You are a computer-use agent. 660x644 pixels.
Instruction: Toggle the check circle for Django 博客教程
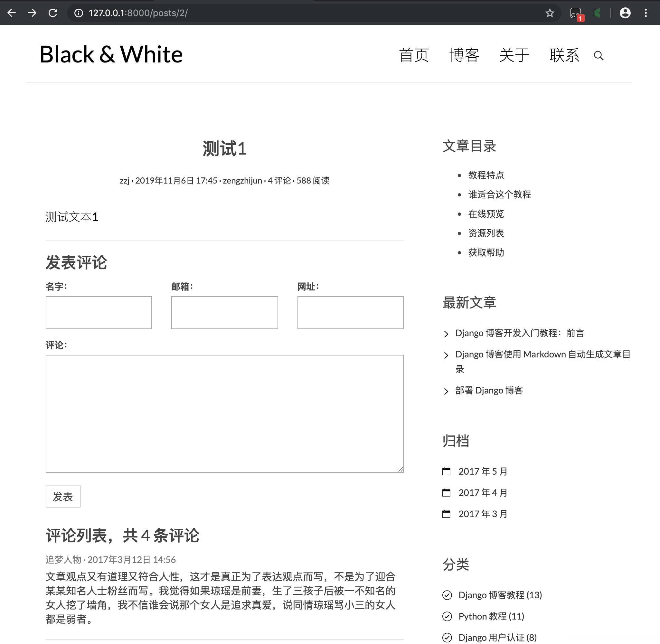pyautogui.click(x=447, y=595)
